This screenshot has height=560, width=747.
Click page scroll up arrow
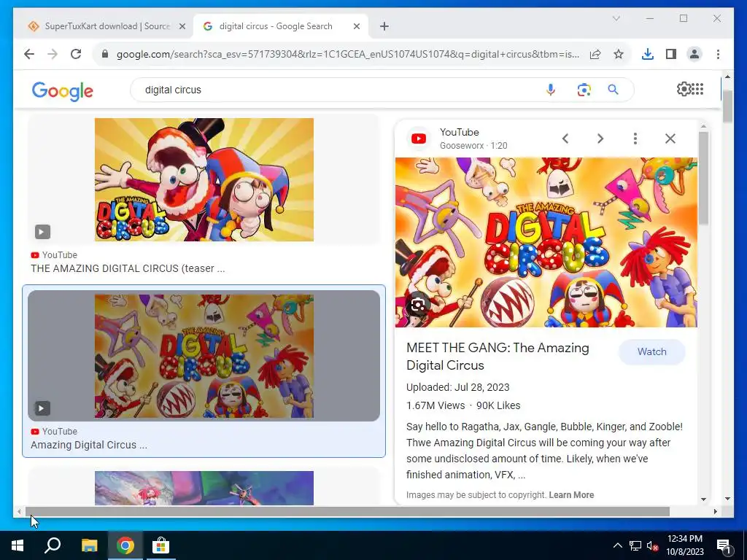[x=727, y=76]
